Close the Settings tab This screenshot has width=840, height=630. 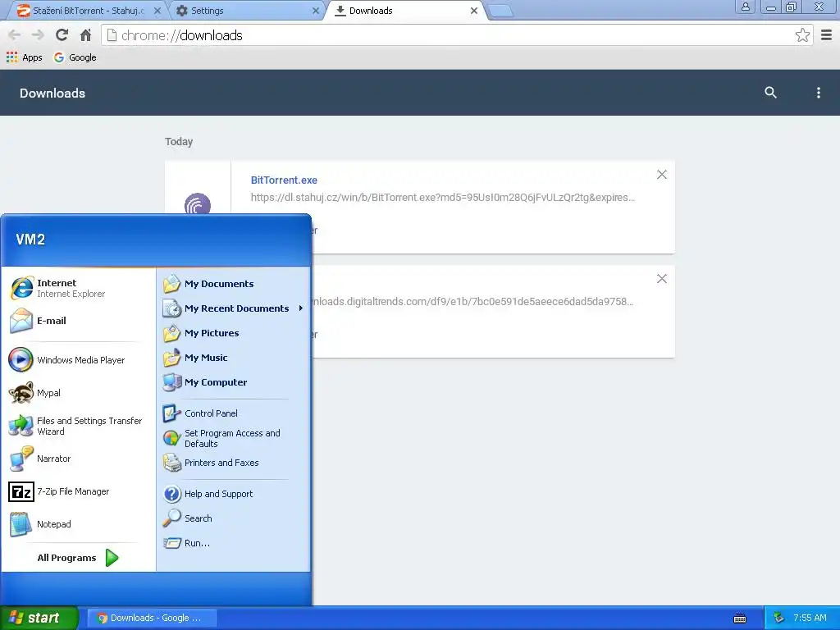[316, 11]
